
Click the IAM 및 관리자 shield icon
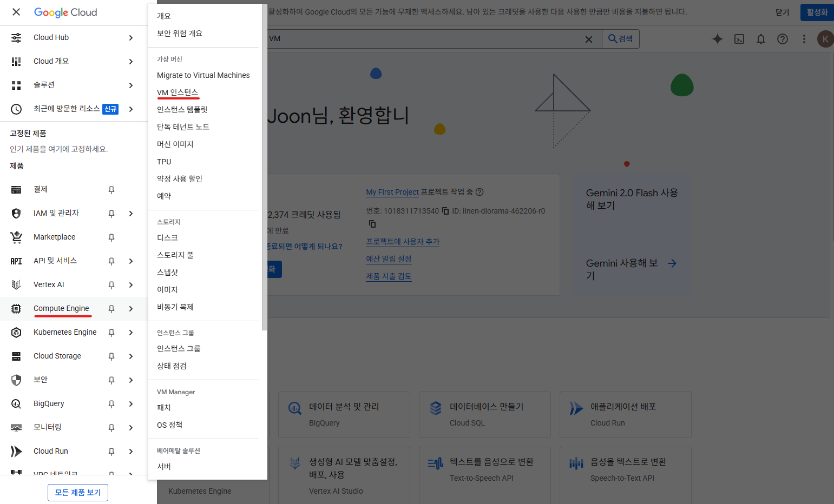click(16, 214)
